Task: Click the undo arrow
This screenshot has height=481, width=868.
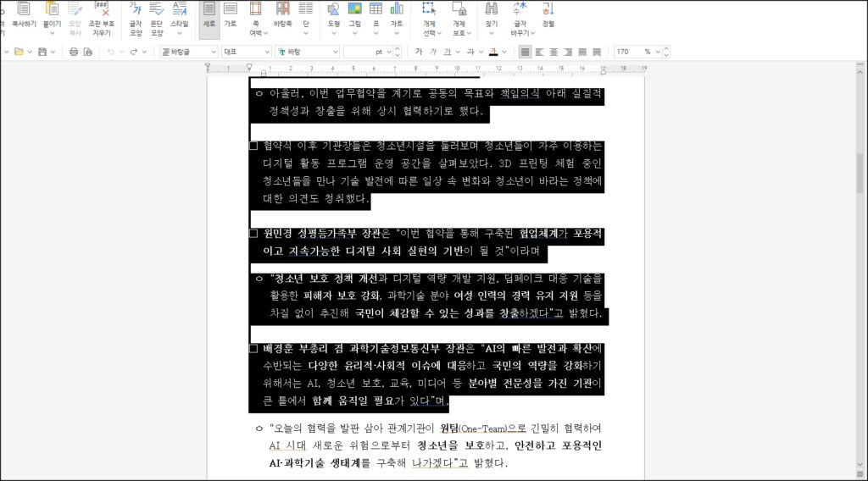Action: (x=111, y=52)
